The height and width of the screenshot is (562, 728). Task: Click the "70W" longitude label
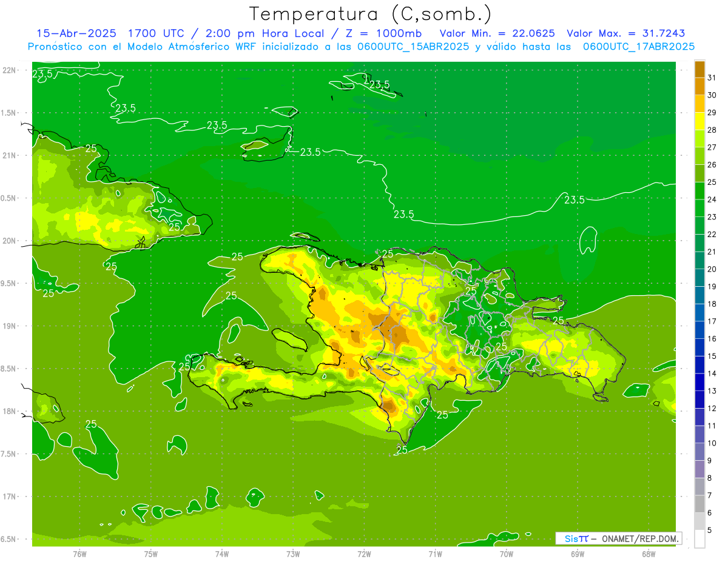pos(506,554)
